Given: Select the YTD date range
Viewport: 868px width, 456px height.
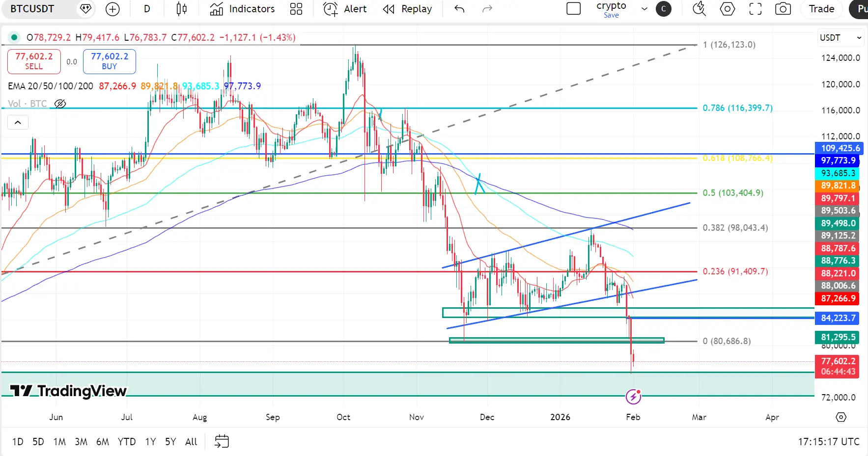Looking at the screenshot, I should pos(127,442).
